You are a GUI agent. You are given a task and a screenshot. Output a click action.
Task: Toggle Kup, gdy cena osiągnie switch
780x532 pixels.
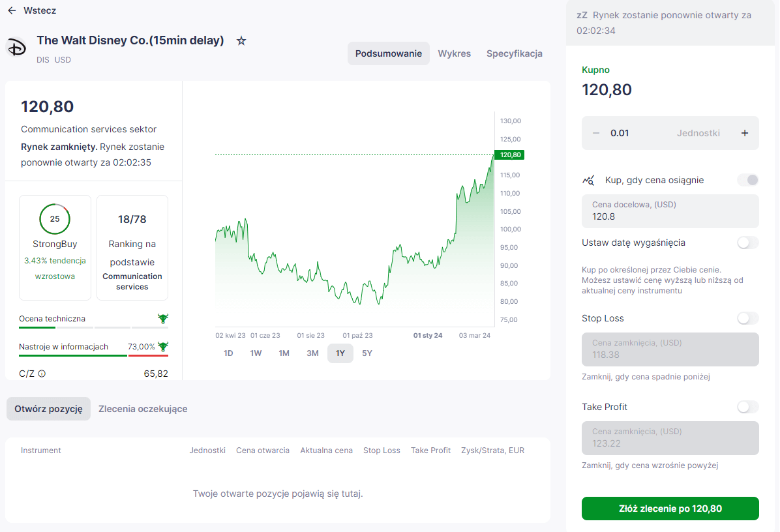coord(748,180)
